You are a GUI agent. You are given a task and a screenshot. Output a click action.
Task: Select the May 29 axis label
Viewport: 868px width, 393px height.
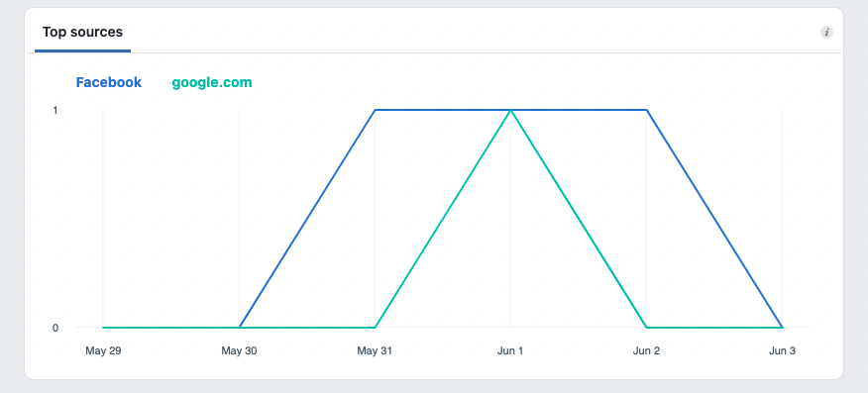point(103,351)
